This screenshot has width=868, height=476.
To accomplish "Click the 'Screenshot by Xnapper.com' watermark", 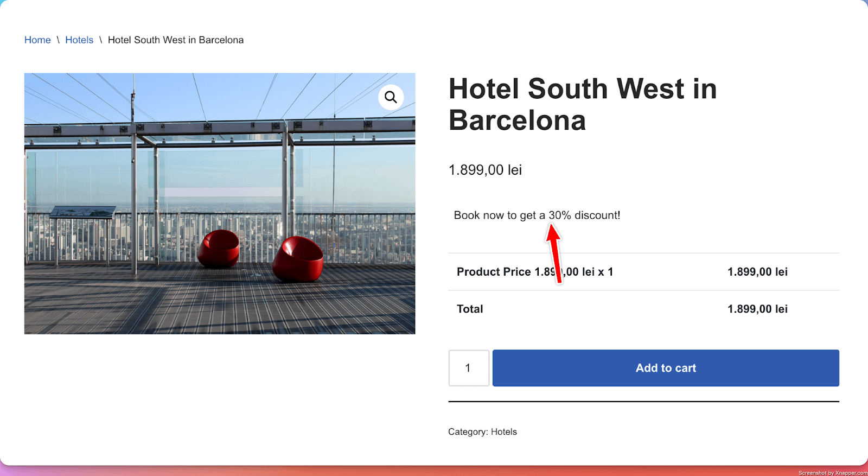I will 832,473.
